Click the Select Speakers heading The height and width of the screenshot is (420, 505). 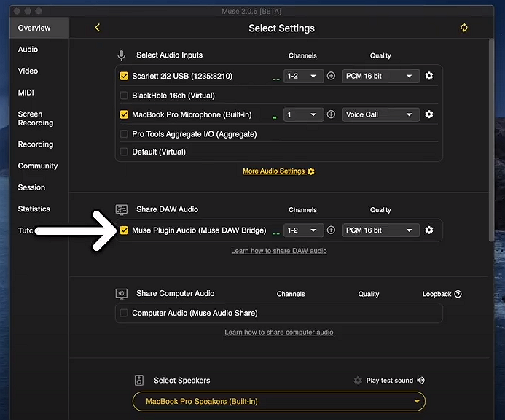click(x=182, y=381)
